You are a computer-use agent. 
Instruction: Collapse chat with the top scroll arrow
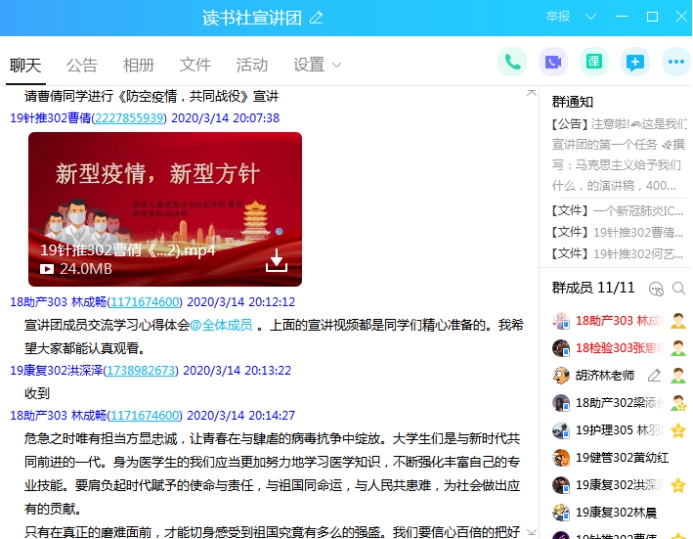coord(532,92)
